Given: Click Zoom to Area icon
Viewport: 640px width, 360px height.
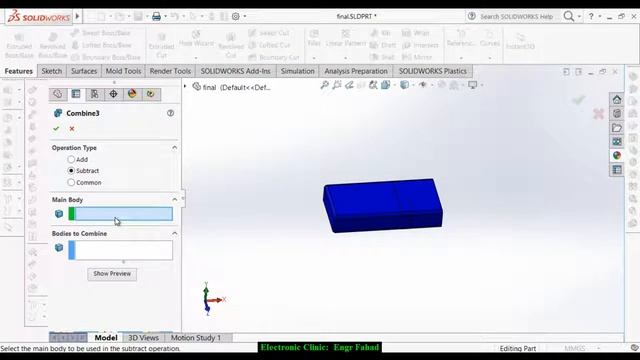Looking at the screenshot, I should pos(337,85).
